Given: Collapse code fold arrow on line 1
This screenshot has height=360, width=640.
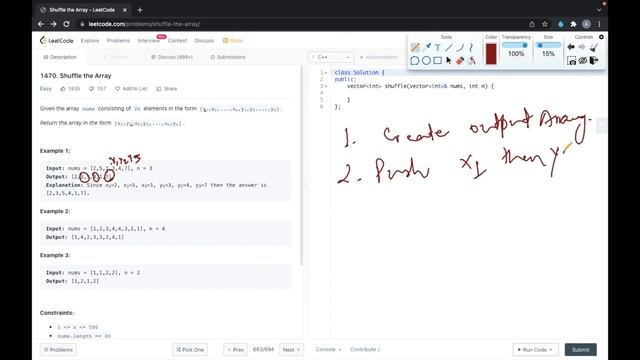Looking at the screenshot, I should [326, 73].
